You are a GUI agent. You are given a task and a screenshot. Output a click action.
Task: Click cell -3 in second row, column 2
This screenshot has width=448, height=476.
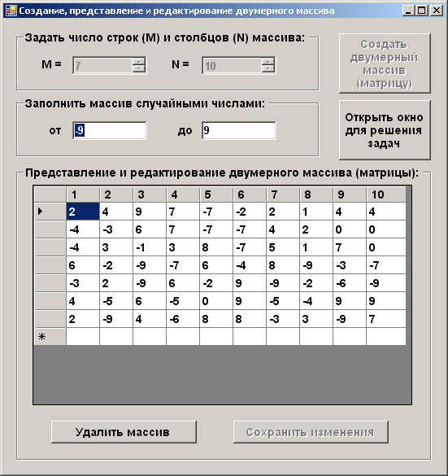point(116,229)
